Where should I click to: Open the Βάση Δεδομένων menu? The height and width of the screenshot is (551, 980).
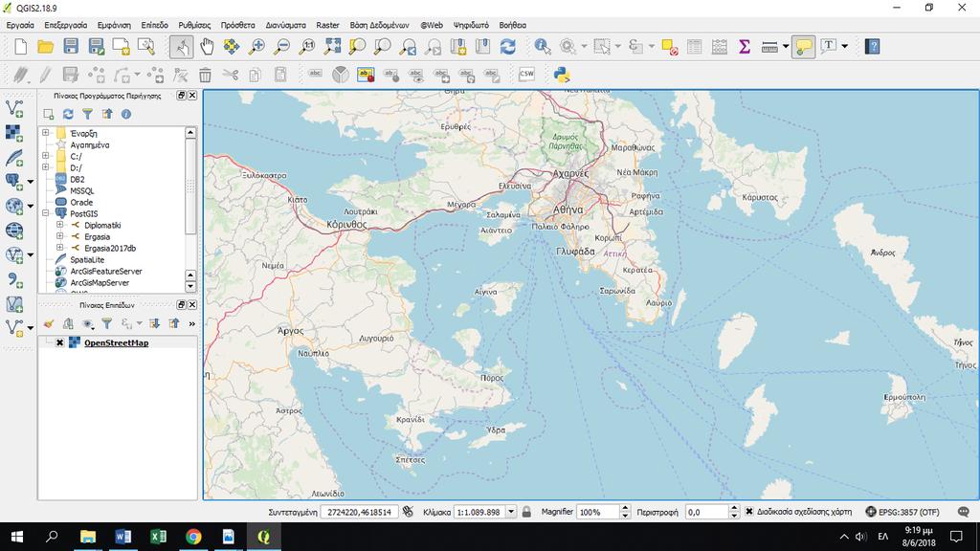379,25
